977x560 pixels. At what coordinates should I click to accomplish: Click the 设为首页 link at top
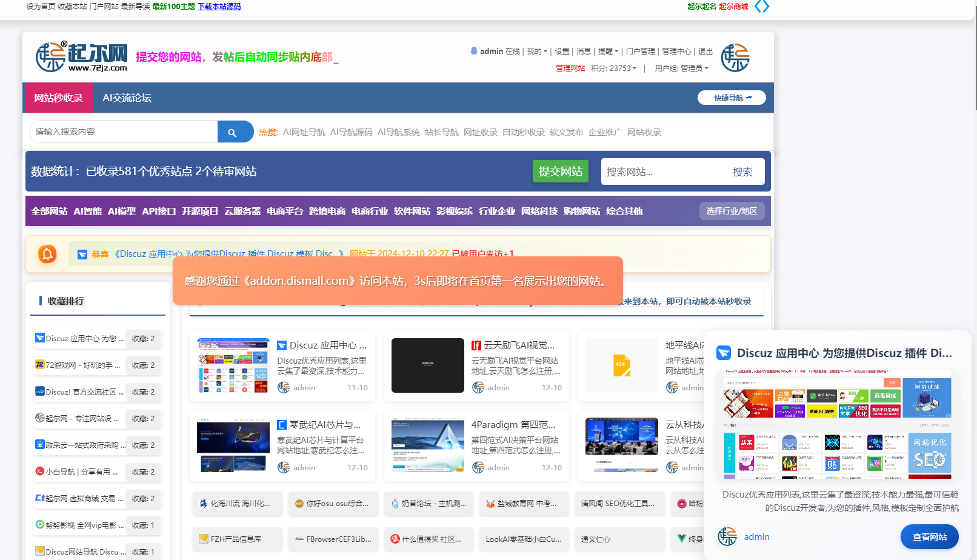41,7
